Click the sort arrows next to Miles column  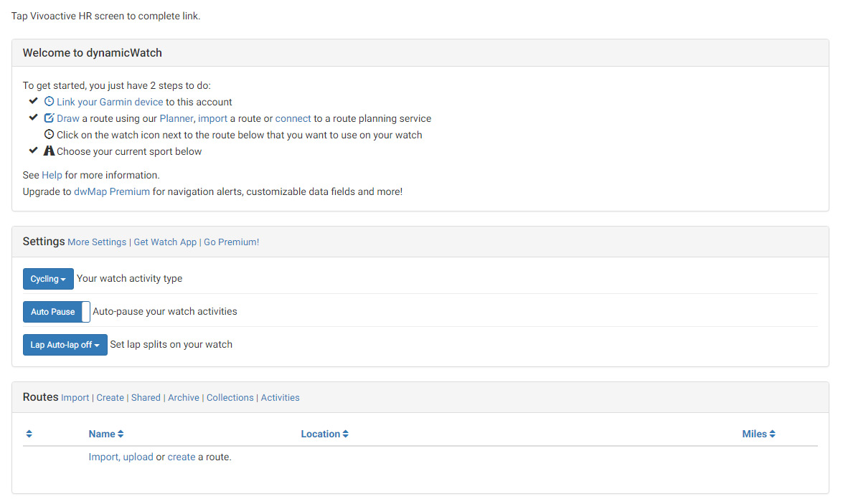coord(772,434)
